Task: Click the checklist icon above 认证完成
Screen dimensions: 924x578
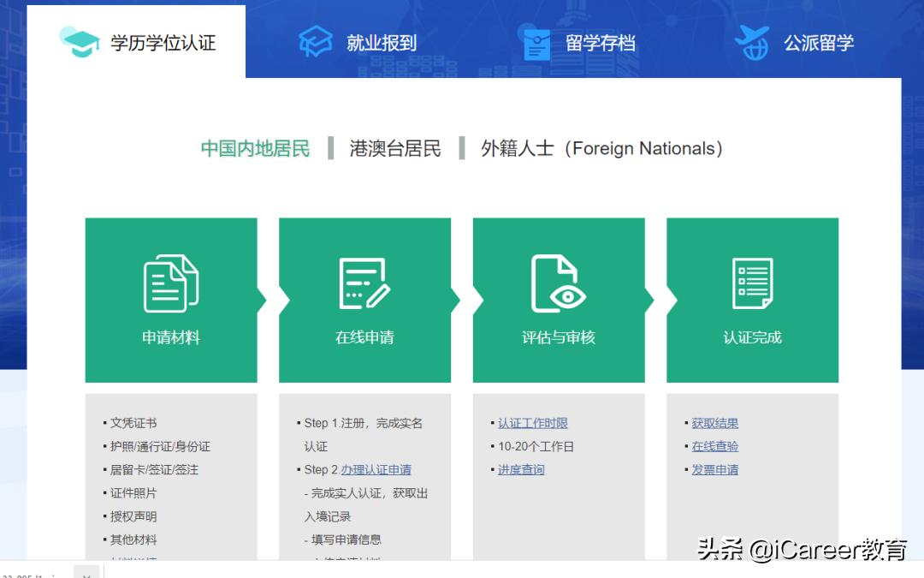Action: [751, 283]
